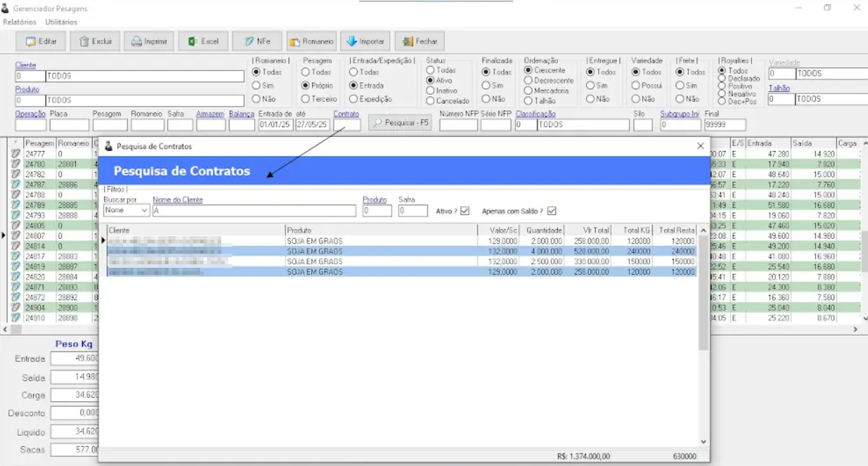The height and width of the screenshot is (466, 868).
Task: Open the Utilitários menu
Action: tap(61, 22)
